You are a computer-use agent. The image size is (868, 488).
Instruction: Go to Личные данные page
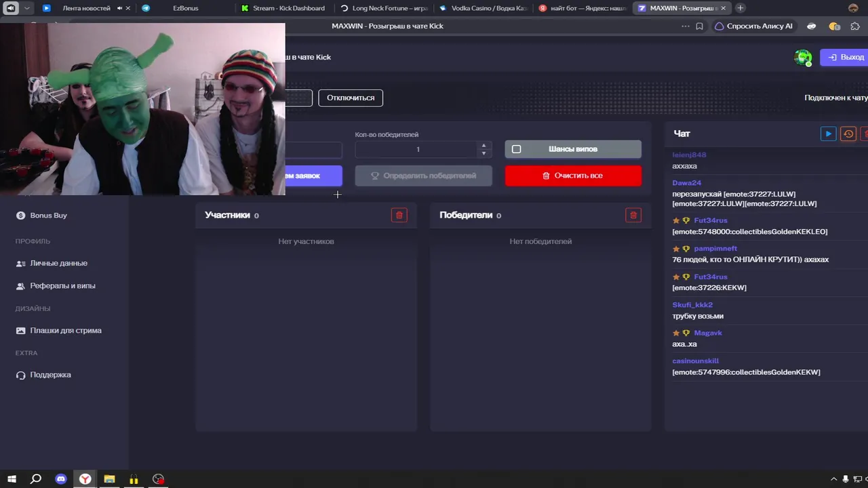tap(59, 264)
